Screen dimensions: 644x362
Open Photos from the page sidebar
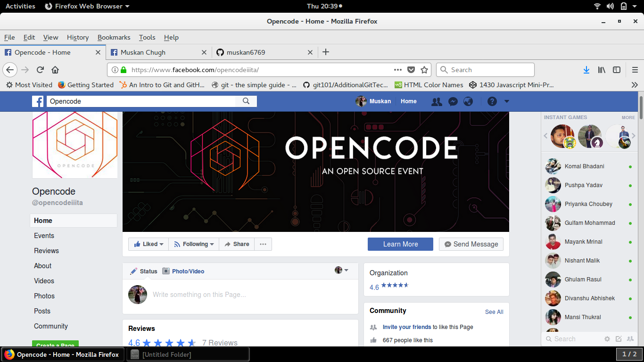point(44,296)
